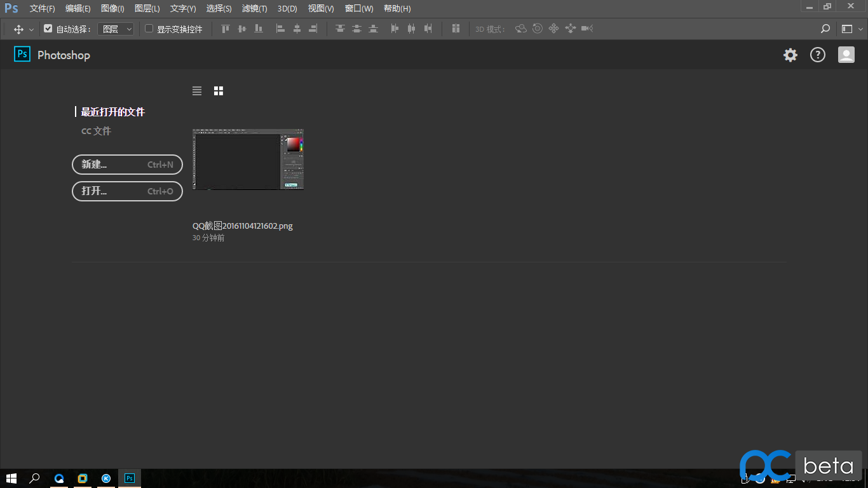This screenshot has height=488, width=868.
Task: Open the 视图(V) menu
Action: click(x=321, y=9)
